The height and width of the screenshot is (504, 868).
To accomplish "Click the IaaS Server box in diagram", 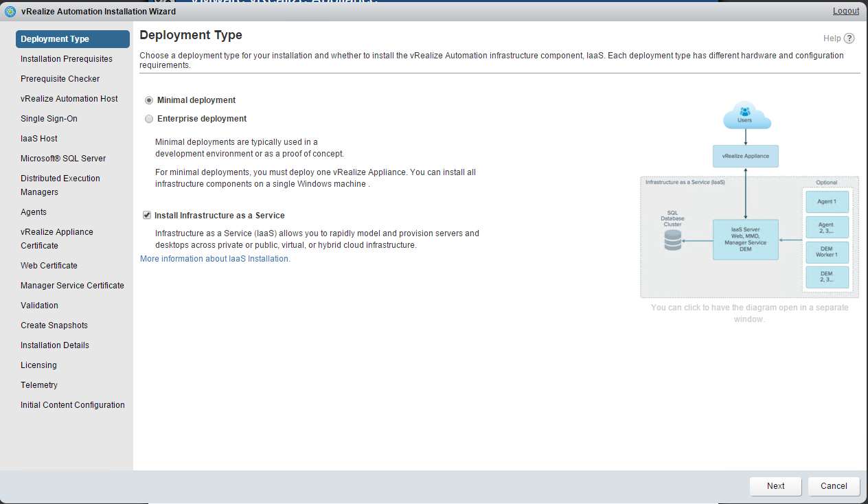I will 746,240.
